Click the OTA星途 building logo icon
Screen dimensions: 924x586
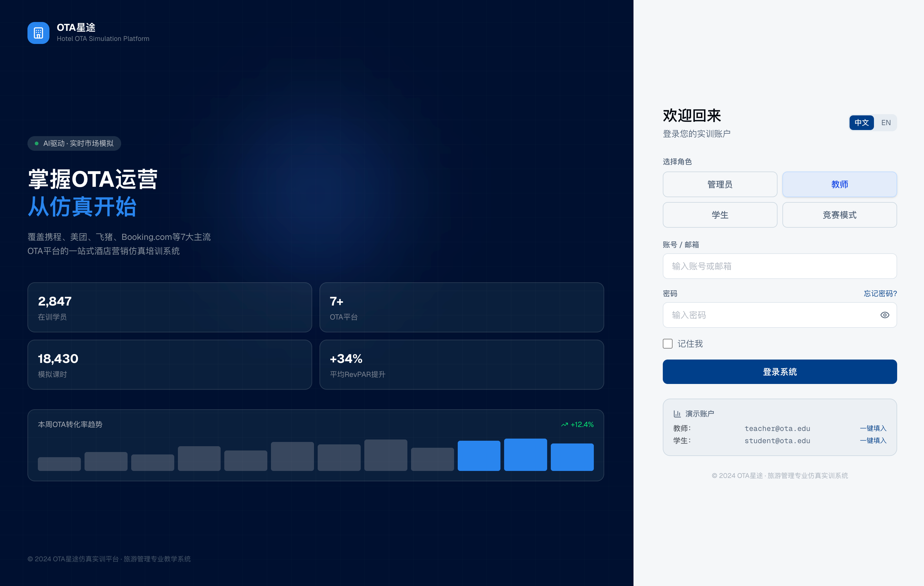38,33
